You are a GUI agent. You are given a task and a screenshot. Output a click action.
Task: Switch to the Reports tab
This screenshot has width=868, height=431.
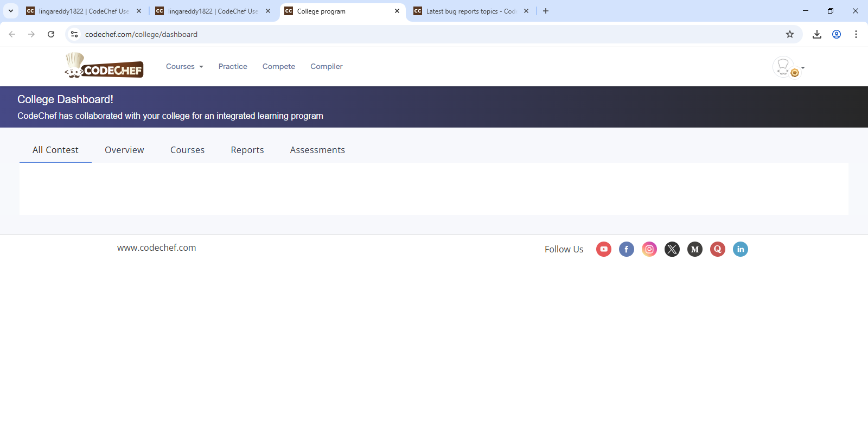point(247,150)
